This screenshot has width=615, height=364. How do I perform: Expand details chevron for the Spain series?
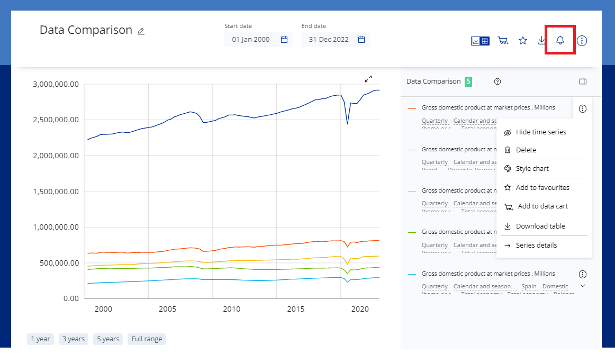click(x=583, y=286)
